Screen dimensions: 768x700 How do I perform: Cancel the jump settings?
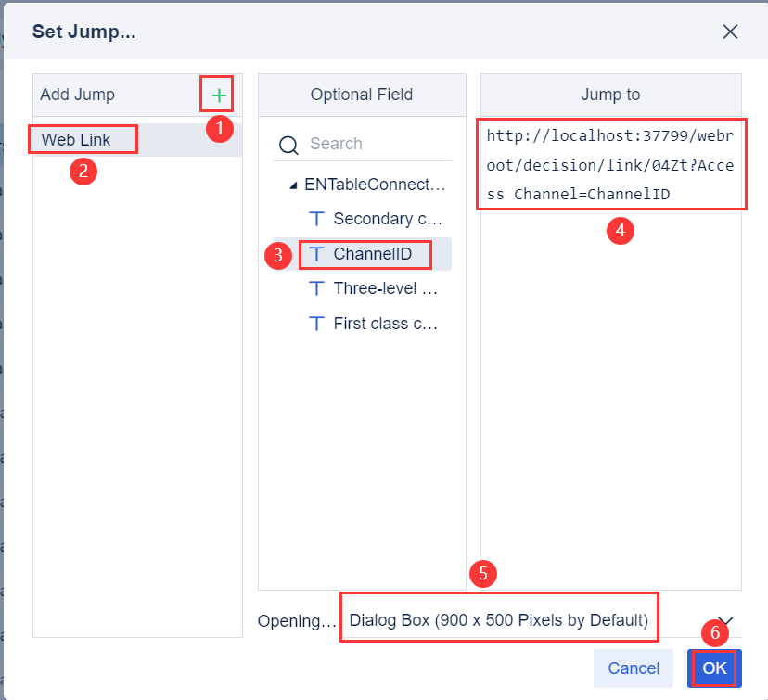(634, 668)
